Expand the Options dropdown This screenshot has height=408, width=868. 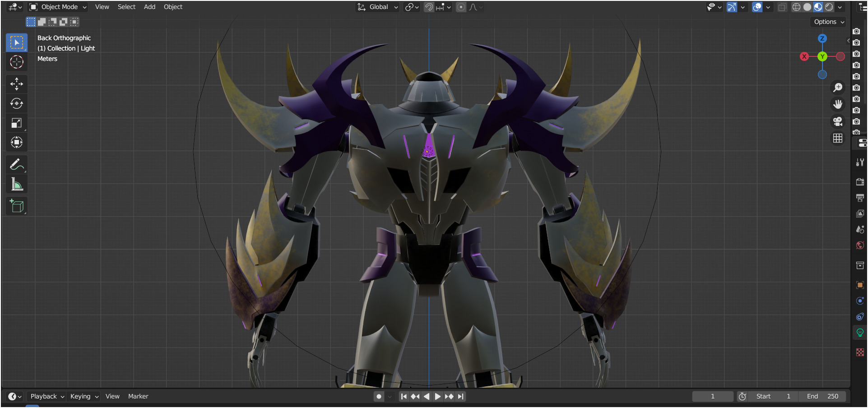(829, 22)
